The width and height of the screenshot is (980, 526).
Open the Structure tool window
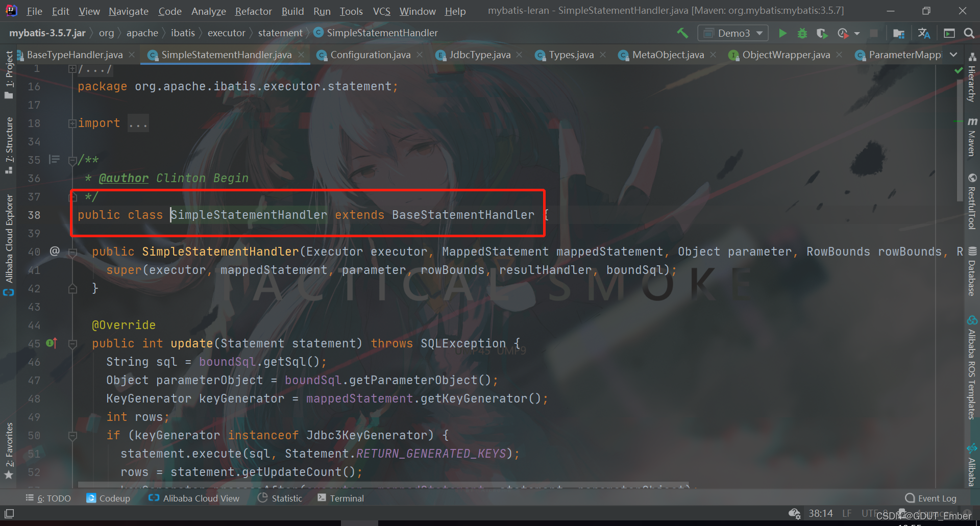pos(9,145)
